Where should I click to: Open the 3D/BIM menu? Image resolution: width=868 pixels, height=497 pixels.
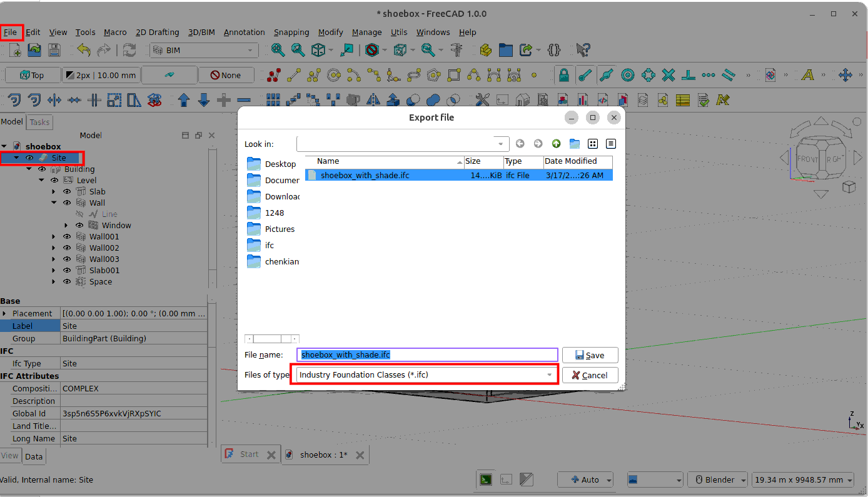click(202, 33)
